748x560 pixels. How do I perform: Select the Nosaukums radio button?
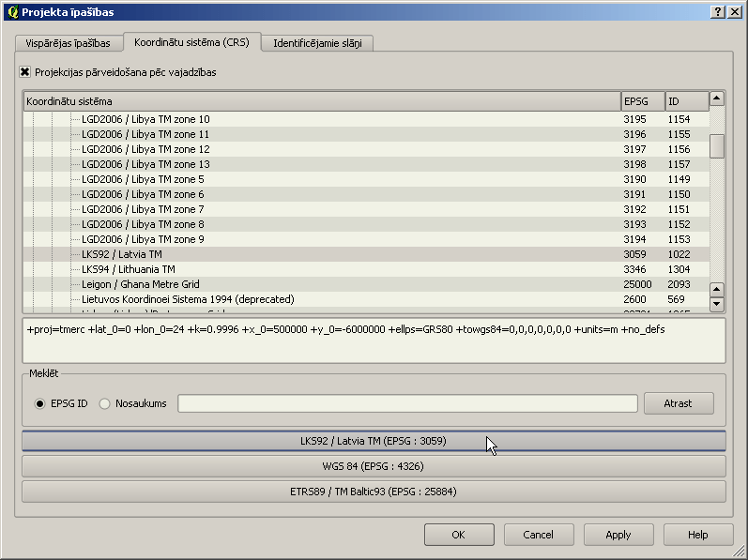tap(104, 403)
